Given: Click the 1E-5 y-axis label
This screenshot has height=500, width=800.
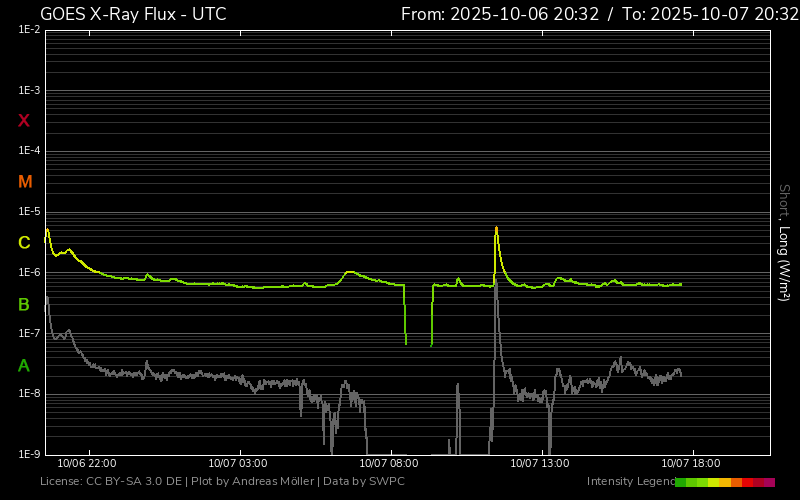Looking at the screenshot, I should coord(29,212).
